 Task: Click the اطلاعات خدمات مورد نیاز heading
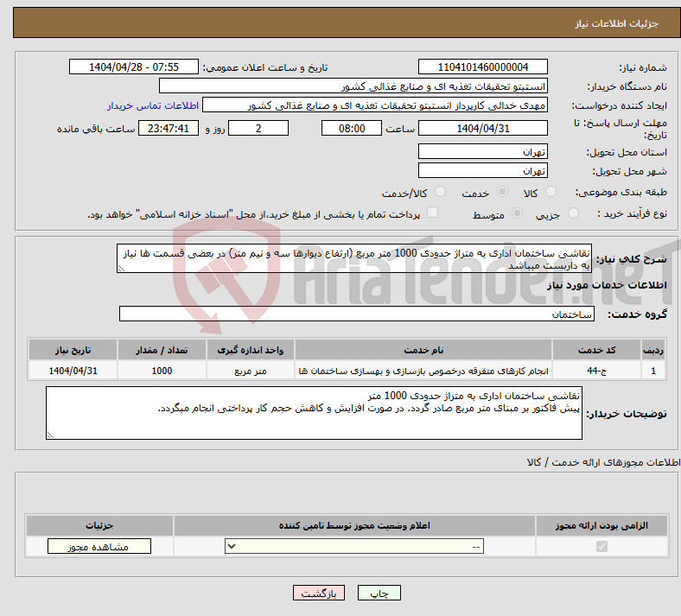coord(607,285)
